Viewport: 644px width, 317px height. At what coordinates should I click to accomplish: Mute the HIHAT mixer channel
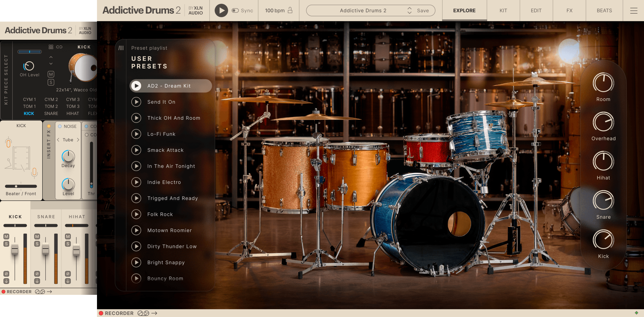tap(68, 236)
